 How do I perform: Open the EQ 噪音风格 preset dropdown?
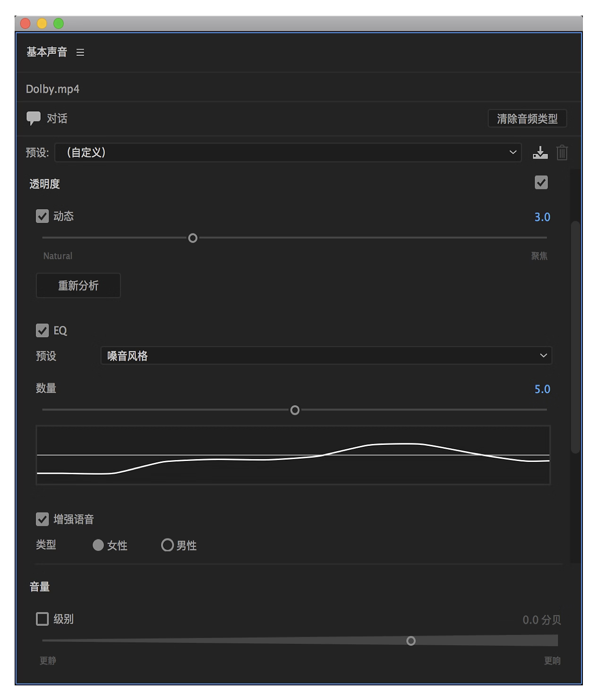(x=326, y=356)
